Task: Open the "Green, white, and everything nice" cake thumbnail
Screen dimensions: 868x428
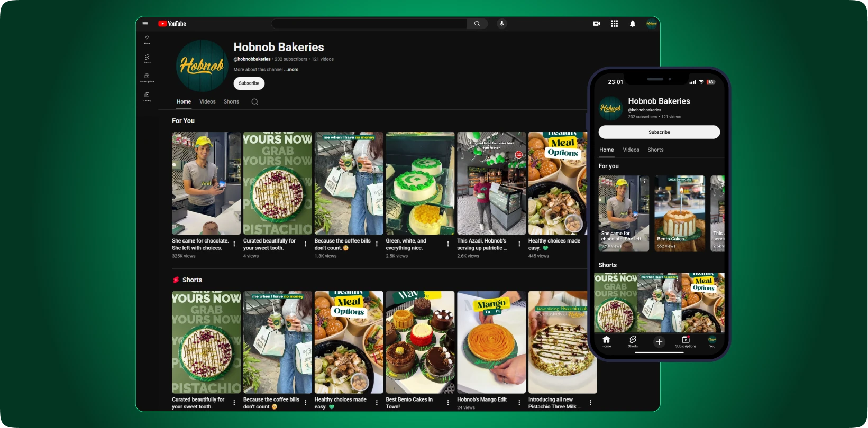Action: click(x=420, y=183)
